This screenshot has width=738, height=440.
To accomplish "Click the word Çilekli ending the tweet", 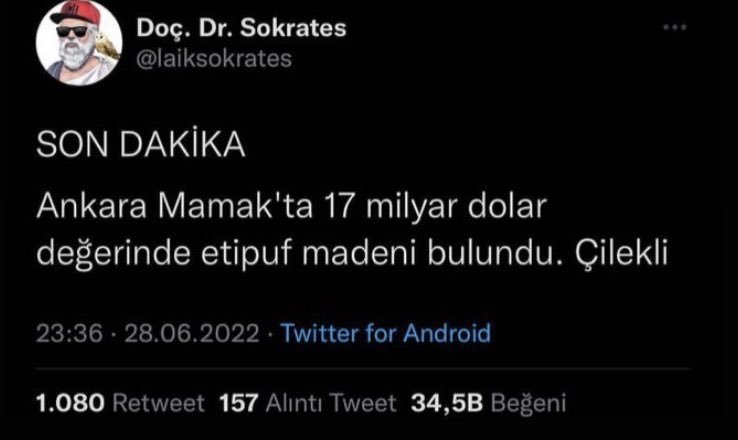I will click(621, 254).
